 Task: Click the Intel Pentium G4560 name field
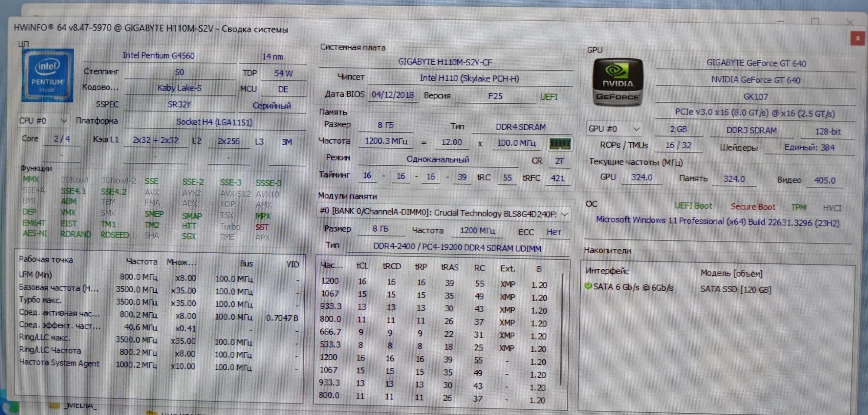159,56
